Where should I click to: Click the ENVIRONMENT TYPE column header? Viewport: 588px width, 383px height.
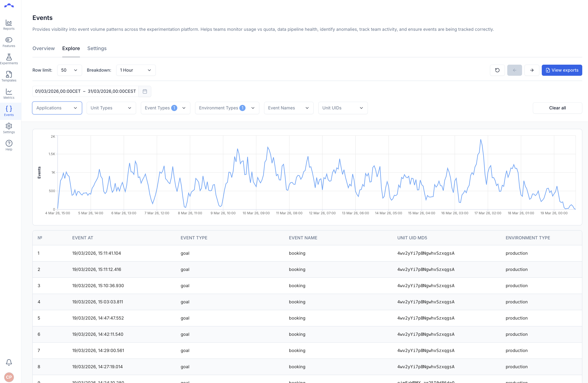pos(528,238)
